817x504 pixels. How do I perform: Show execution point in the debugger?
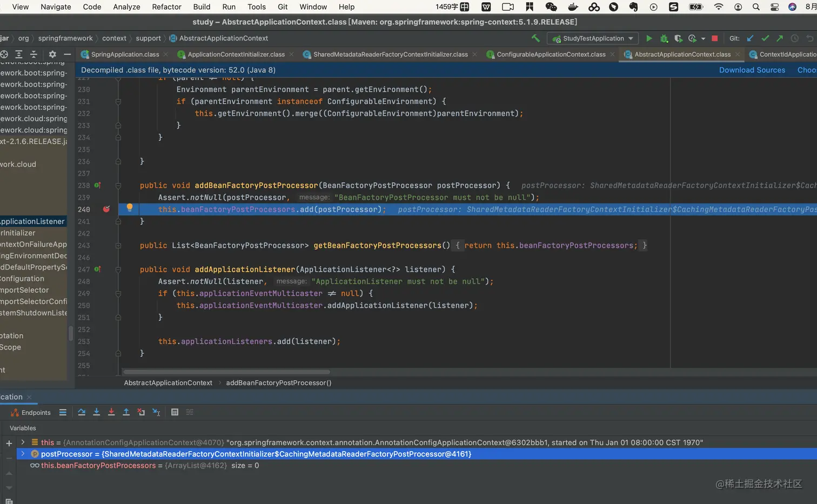pyautogui.click(x=63, y=412)
